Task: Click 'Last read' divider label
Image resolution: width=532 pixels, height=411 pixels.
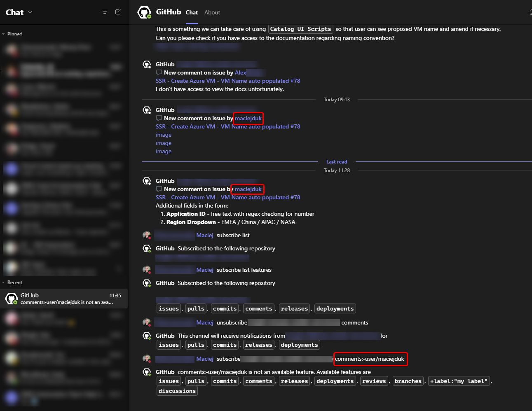Action: point(337,162)
